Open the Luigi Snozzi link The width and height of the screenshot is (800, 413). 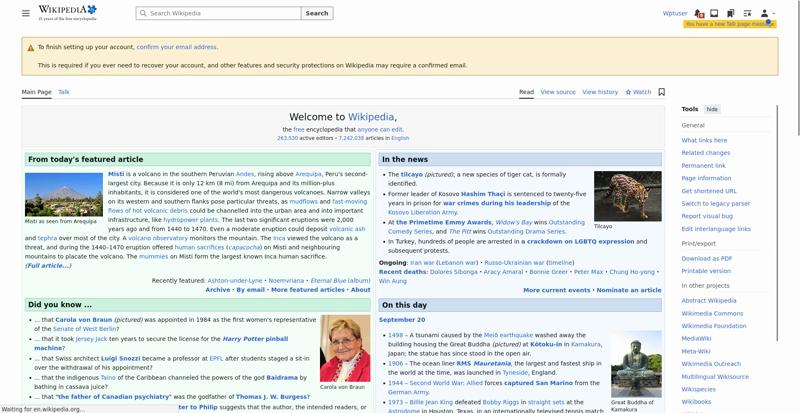(122, 358)
